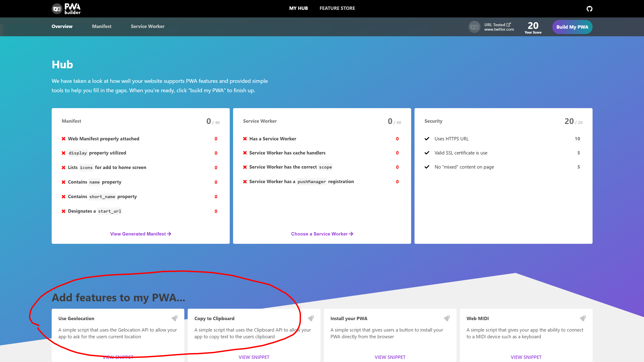Open FEATURE STORE in top navigation
The height and width of the screenshot is (362, 644).
pos(337,8)
